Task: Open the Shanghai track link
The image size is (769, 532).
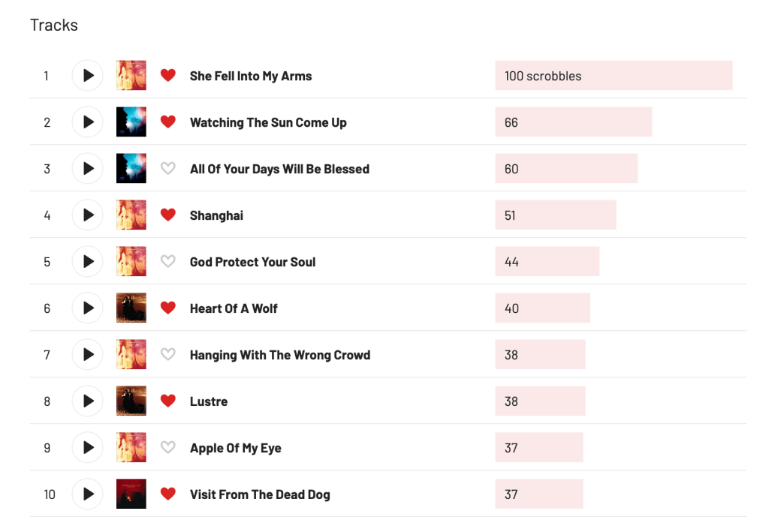Action: coord(216,215)
